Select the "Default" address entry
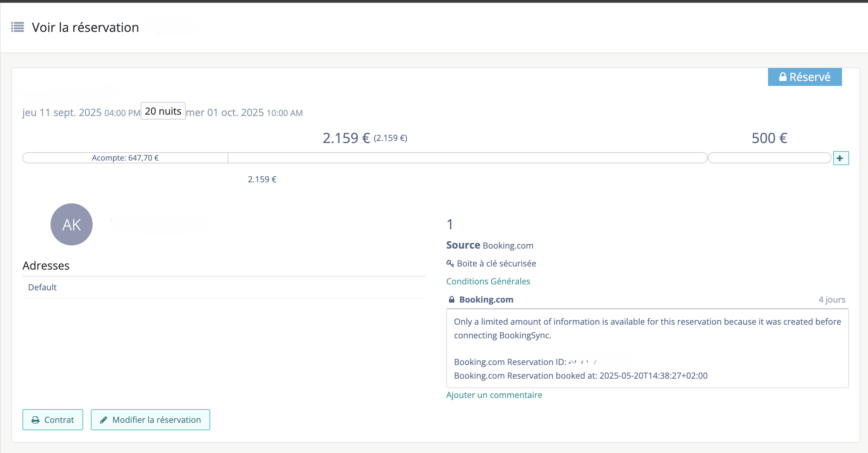This screenshot has width=868, height=453. [x=42, y=287]
